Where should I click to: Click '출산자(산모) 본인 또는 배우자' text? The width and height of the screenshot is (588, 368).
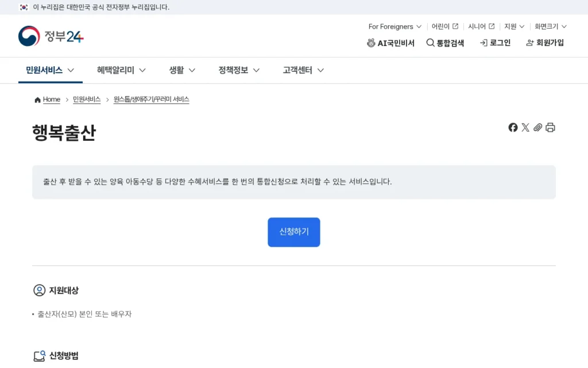click(84, 314)
